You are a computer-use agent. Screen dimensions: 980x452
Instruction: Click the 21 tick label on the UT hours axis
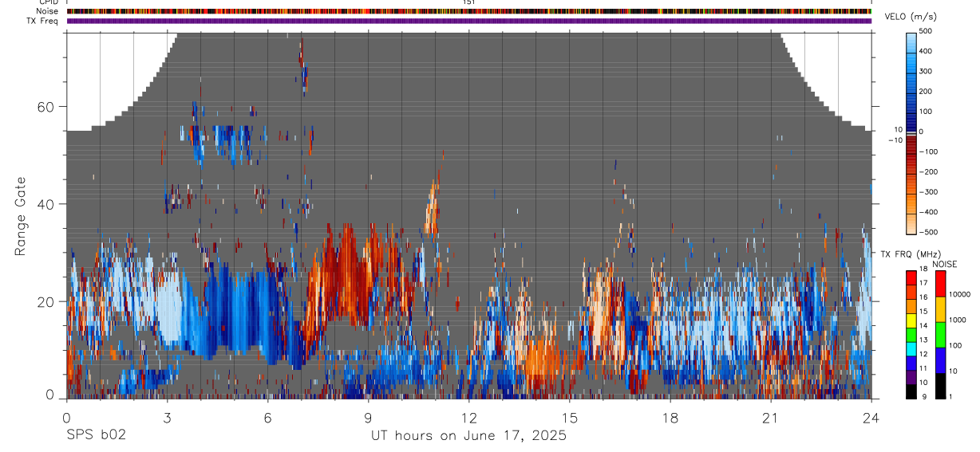(770, 418)
